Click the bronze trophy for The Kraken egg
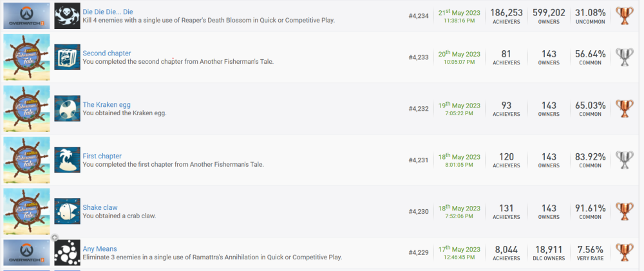The image size is (644, 271). [x=624, y=108]
